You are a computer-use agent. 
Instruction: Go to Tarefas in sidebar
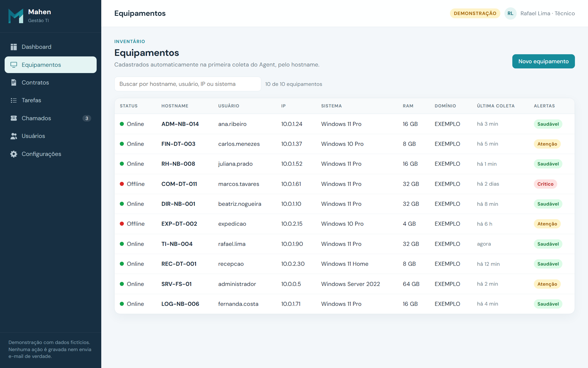coord(51,100)
